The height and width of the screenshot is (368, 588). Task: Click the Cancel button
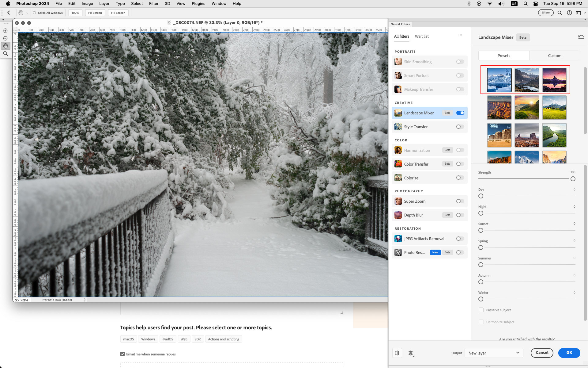pos(542,353)
